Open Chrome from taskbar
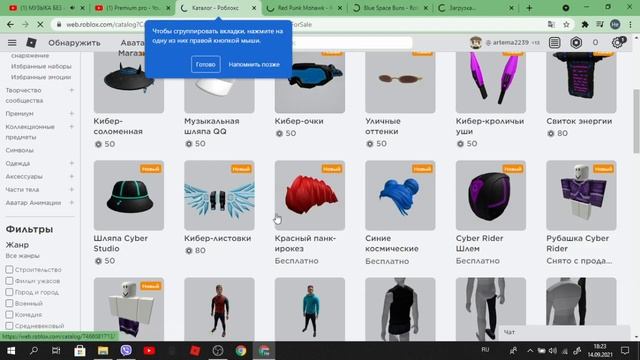Viewport: 640px width, 360px height. click(x=241, y=351)
